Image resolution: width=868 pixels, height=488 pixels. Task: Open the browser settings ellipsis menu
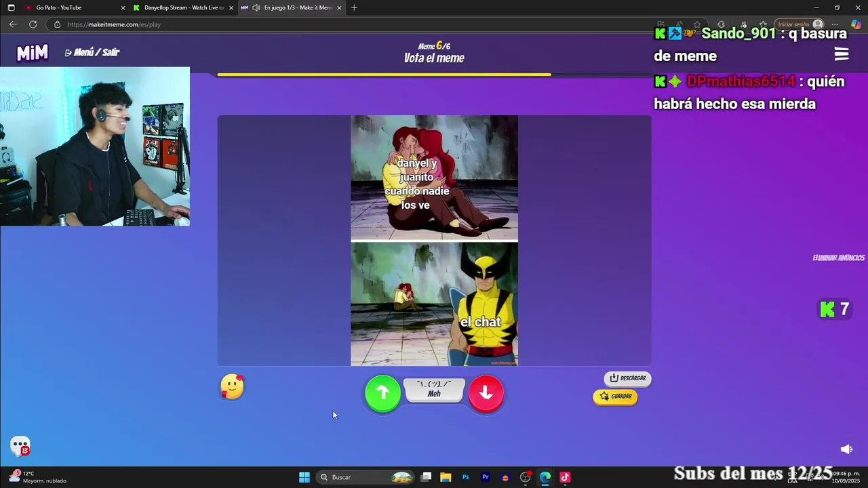pyautogui.click(x=835, y=24)
